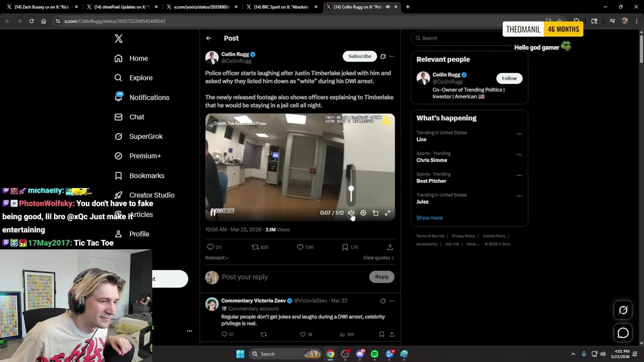
Task: Click the Reply button
Action: 382,277
